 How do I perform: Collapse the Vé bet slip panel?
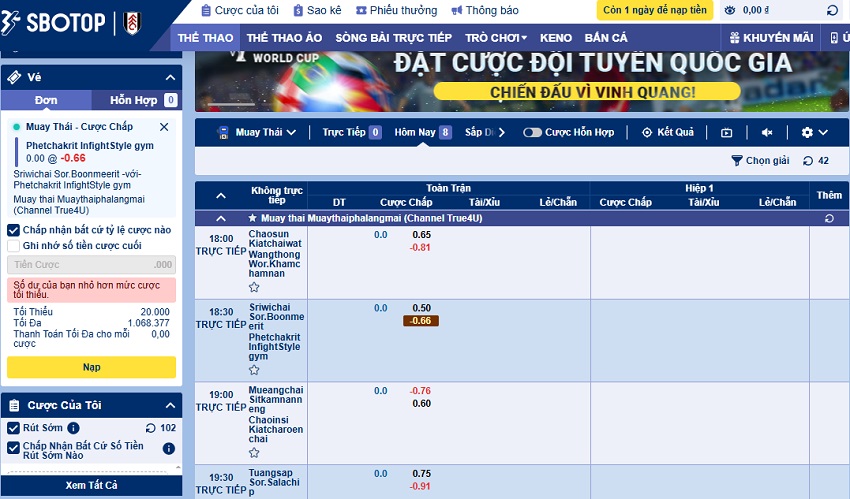pos(170,77)
